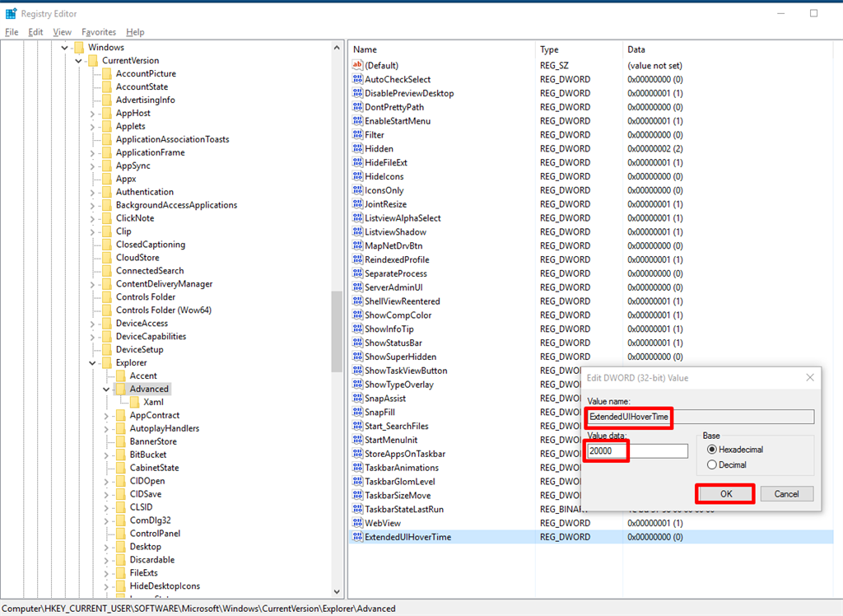Click the DWORD icon beside DontPrettyPath
Screen dimensions: 843x616
tap(357, 107)
